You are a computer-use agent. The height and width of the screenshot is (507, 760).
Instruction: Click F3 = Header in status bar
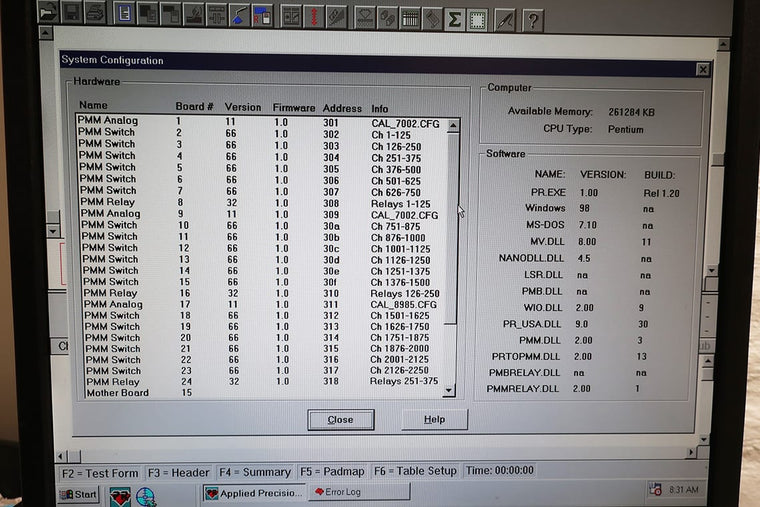178,473
